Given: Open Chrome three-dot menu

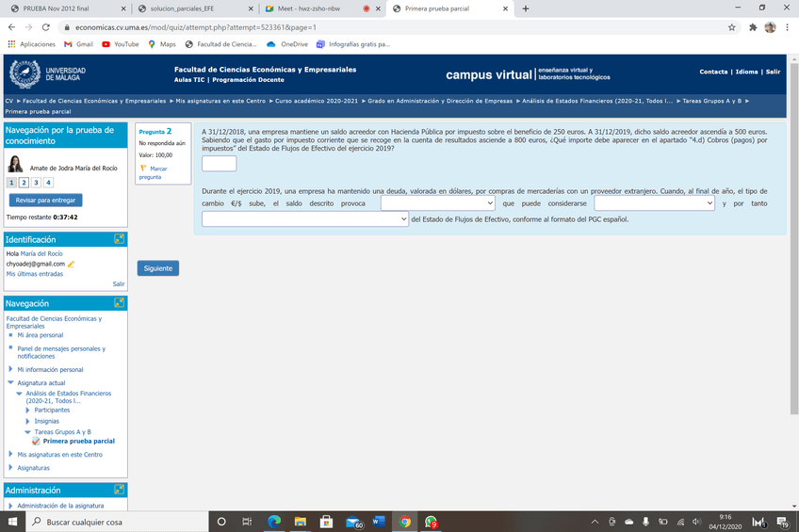Looking at the screenshot, I should point(788,27).
